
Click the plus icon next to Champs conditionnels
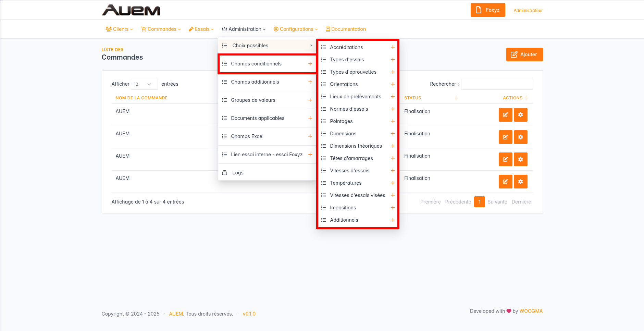point(310,64)
